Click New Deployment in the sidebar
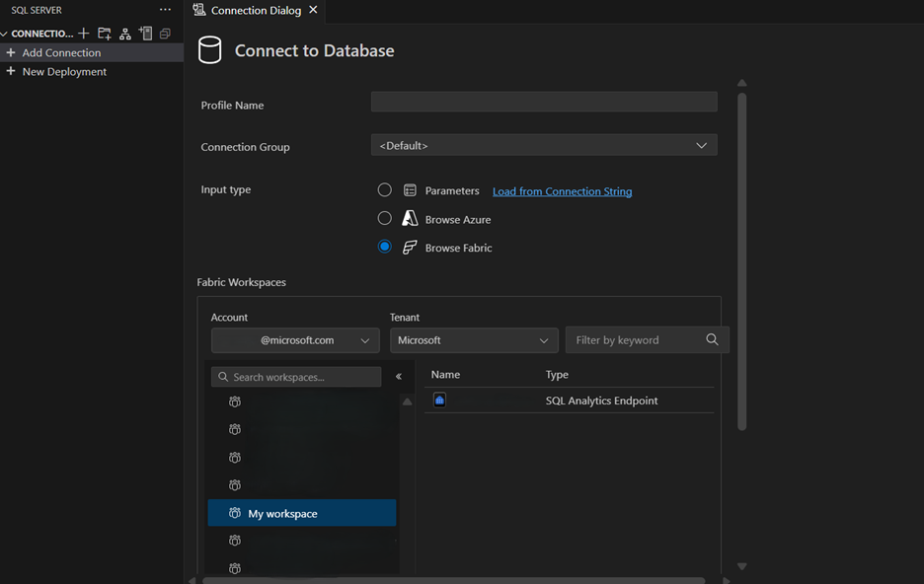The image size is (924, 584). pyautogui.click(x=64, y=72)
